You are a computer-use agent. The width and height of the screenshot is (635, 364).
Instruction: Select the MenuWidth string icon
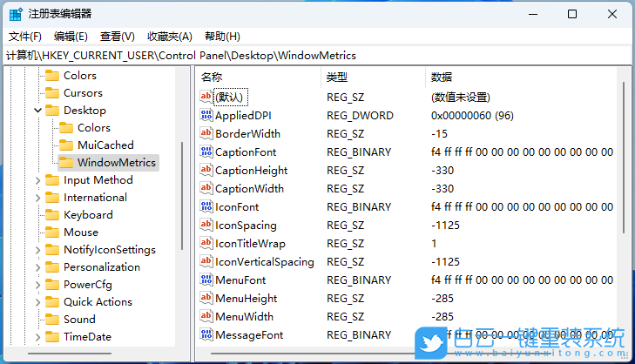tap(206, 316)
